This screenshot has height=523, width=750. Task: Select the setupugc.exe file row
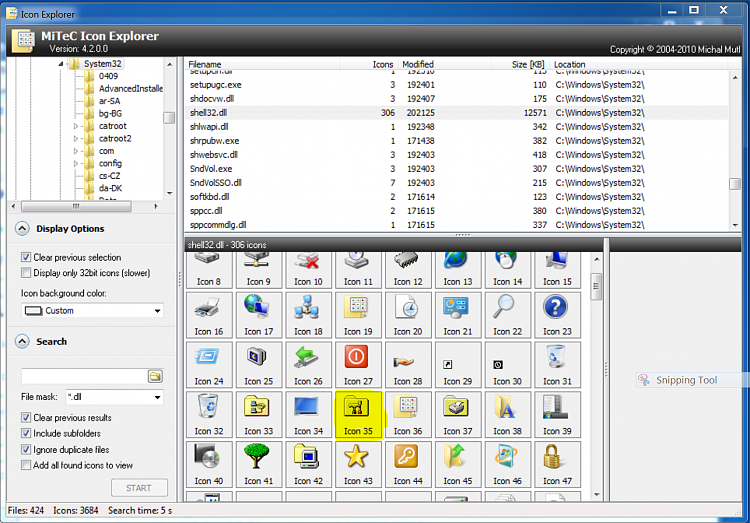coord(457,85)
